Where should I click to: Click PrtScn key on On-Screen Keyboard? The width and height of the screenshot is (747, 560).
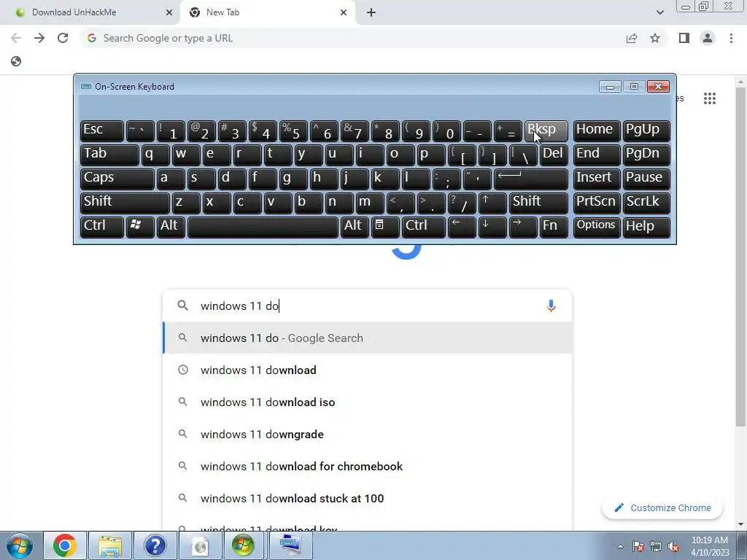(597, 203)
